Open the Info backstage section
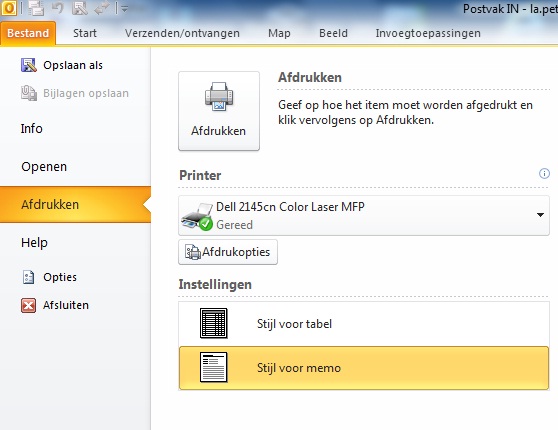This screenshot has width=558, height=430. [32, 129]
